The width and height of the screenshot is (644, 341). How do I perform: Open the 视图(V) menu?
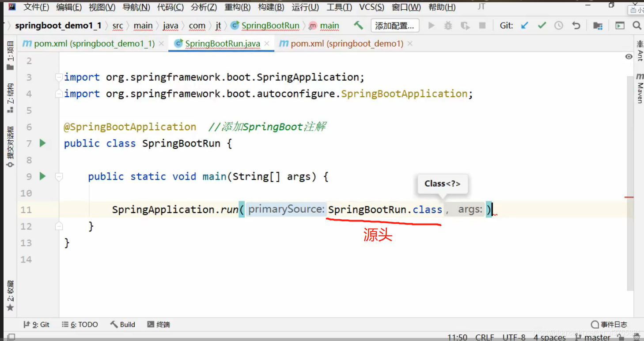click(x=102, y=7)
